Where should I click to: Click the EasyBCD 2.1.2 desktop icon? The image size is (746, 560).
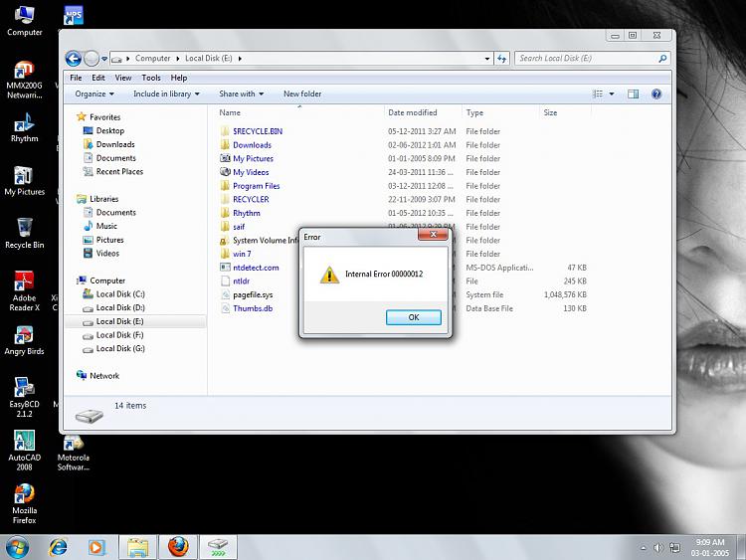24,398
